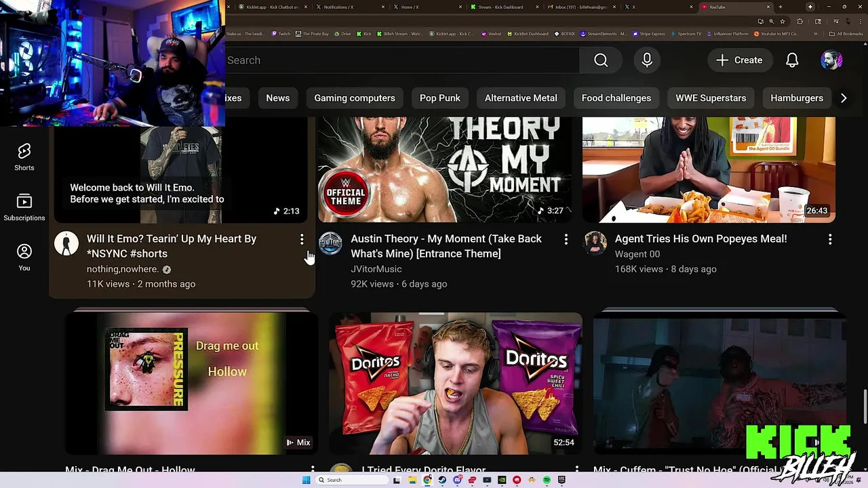Screen dimensions: 868x488
Task: Open options menu for Agent Tries Popeyes video
Action: 830,239
